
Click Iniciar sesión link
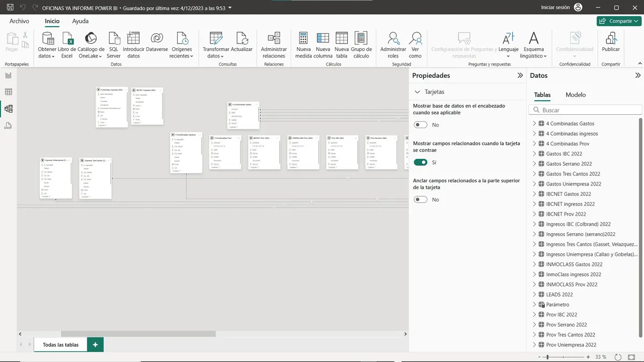coord(555,8)
